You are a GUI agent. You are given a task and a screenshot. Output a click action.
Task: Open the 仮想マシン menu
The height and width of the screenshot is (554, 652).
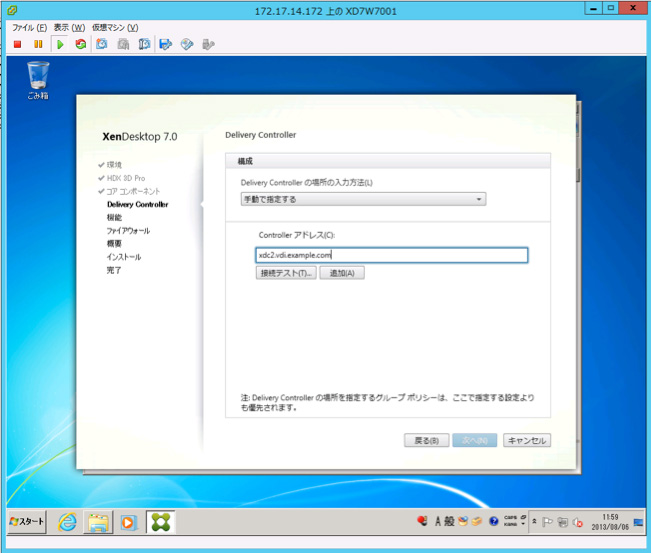point(115,27)
